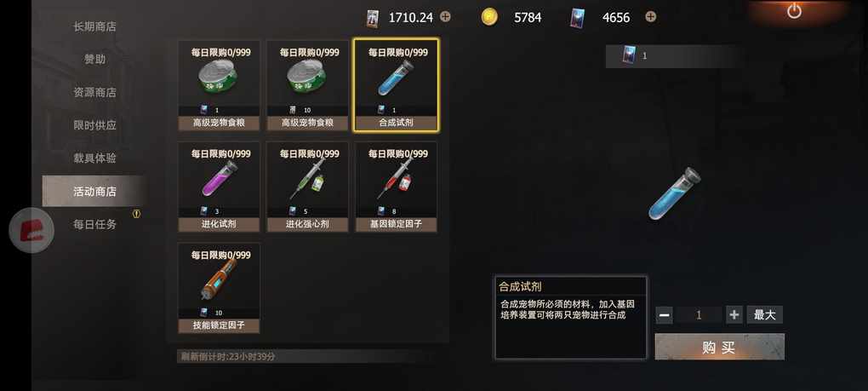868x391 pixels.
Task: Tap the red floating assistant bubble icon
Action: pos(31,230)
